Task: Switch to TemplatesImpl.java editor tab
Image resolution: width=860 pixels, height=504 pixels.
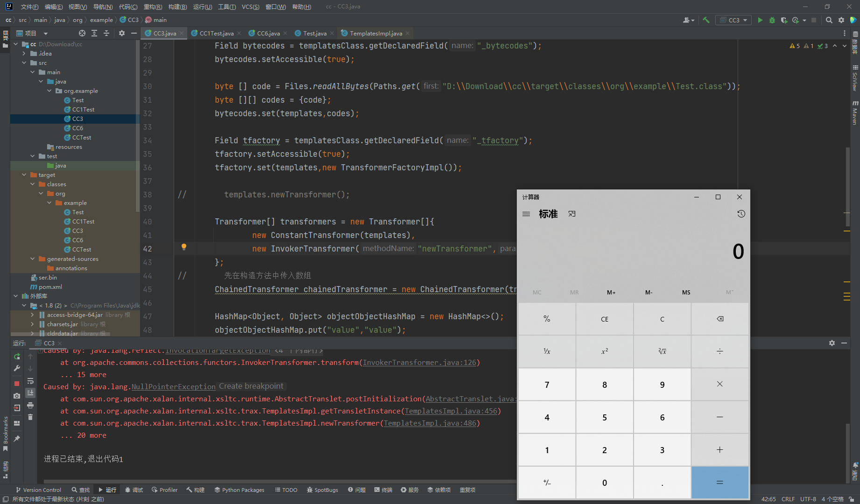Action: click(x=376, y=33)
